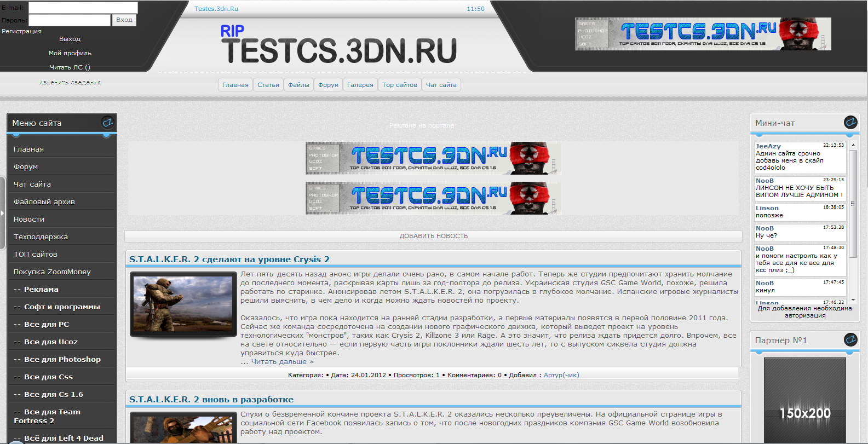Viewport: 868px width, 444px height.
Task: Click the Пароль password field
Action: pos(70,20)
